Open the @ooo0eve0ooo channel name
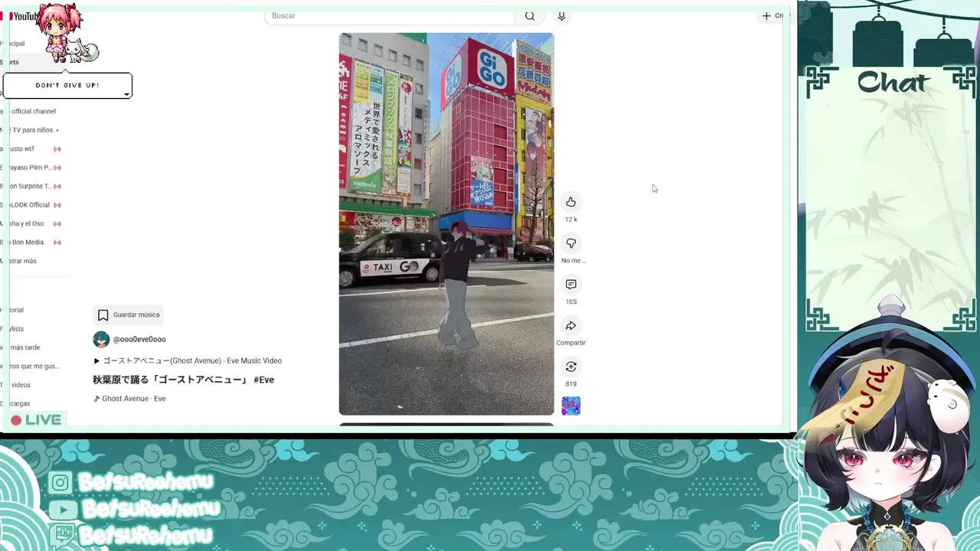Image resolution: width=980 pixels, height=551 pixels. click(x=139, y=340)
